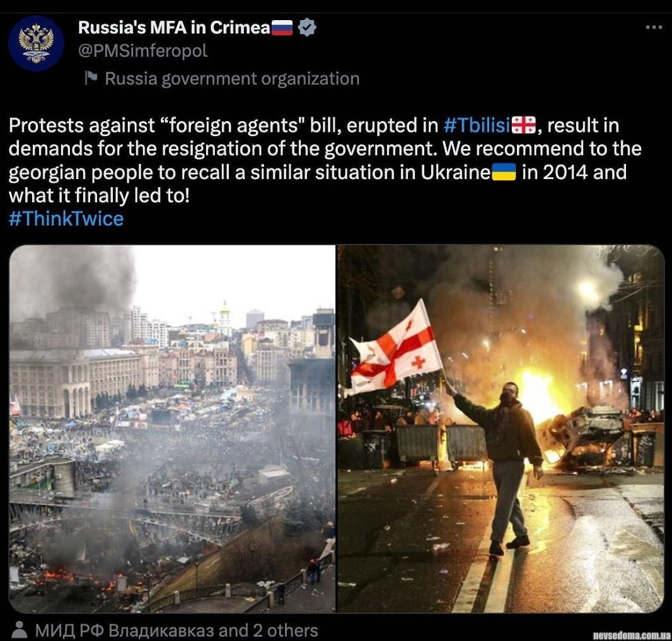Click the golden-domed church in left photo
The image size is (672, 641).
[224, 318]
